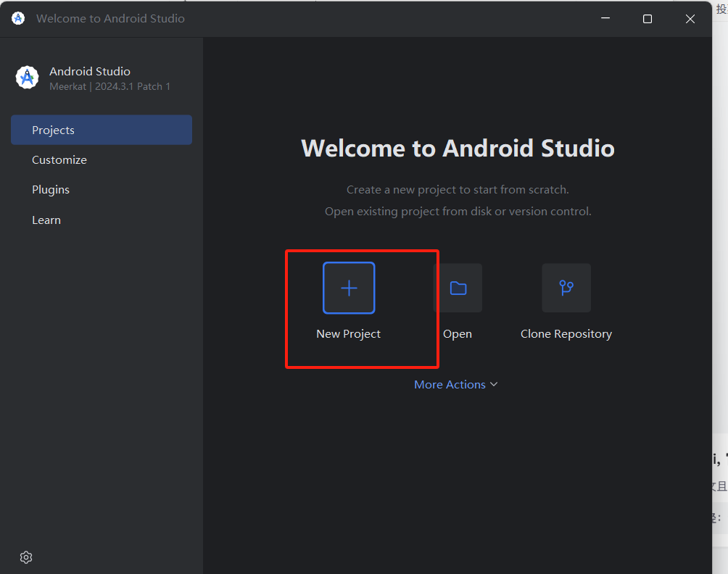Viewport: 728px width, 574px height.
Task: Click the Welcome to Android Studio heading
Action: pos(458,149)
